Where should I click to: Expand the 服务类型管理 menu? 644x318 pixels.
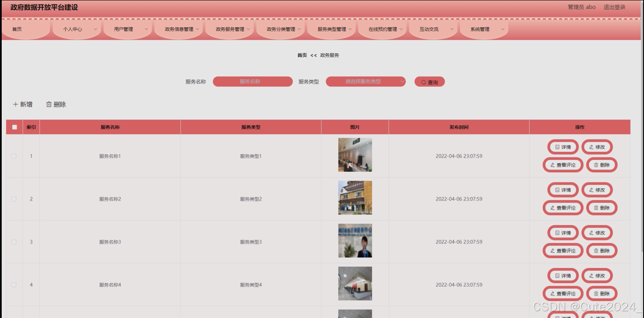pos(332,29)
